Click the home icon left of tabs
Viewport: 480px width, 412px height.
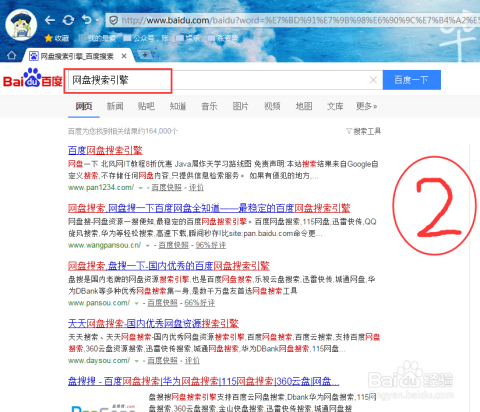point(11,55)
